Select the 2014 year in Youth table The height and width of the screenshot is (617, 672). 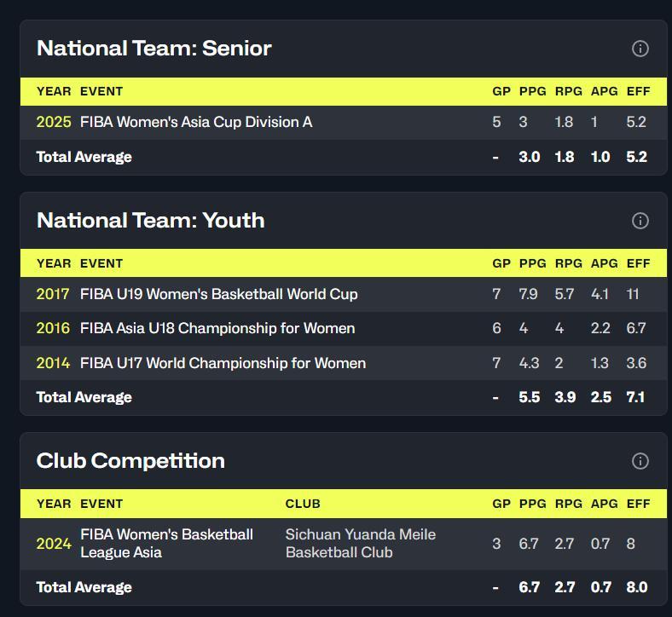53,363
